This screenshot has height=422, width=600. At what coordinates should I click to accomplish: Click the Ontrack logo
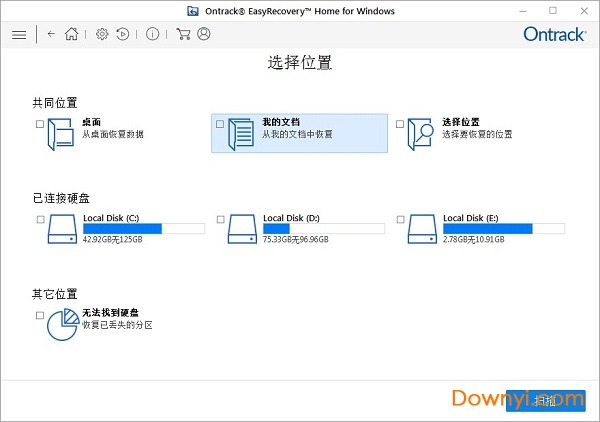pos(554,34)
